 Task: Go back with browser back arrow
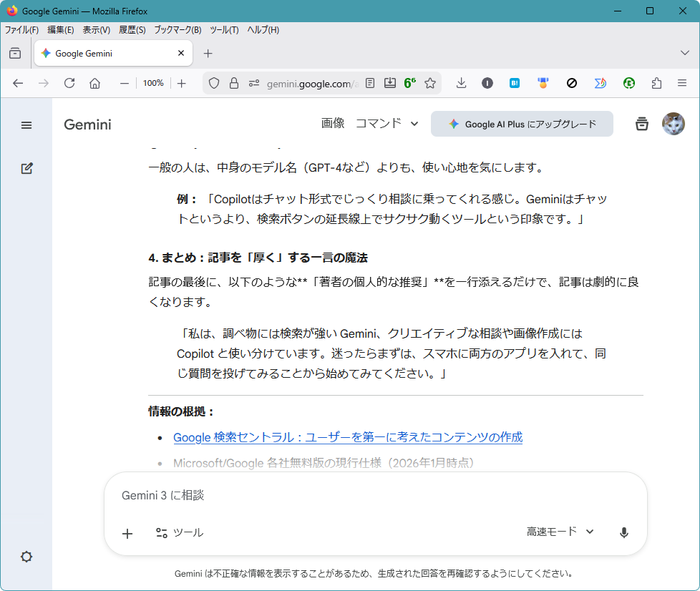click(18, 83)
